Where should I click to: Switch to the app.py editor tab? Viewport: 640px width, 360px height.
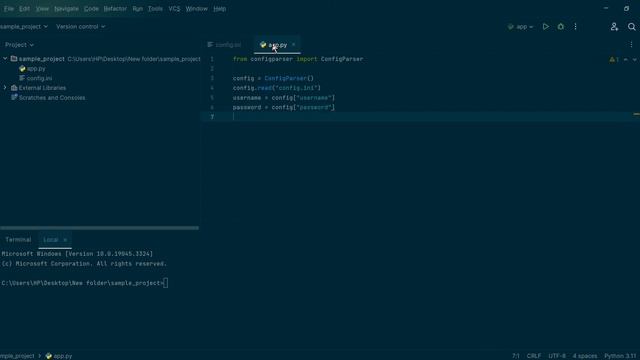pyautogui.click(x=278, y=45)
